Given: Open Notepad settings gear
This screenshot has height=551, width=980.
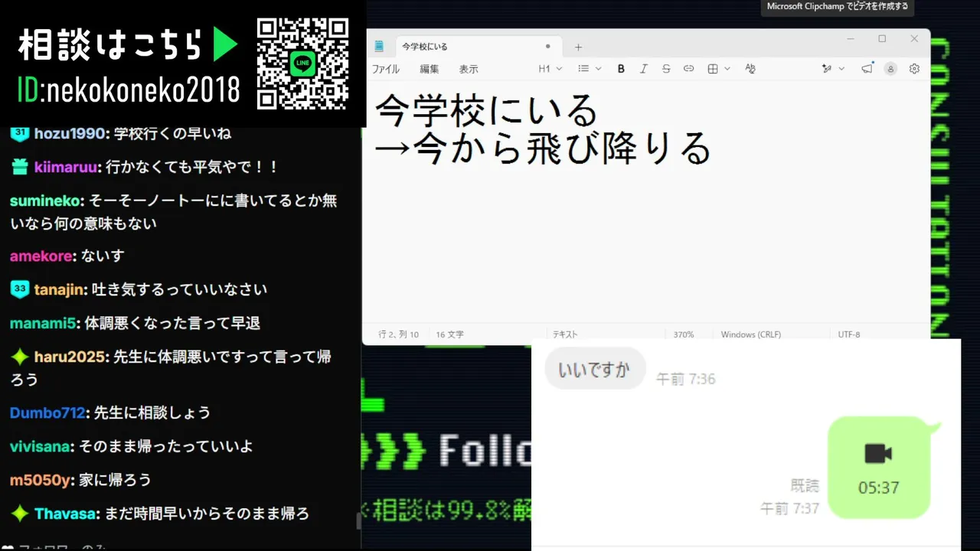Looking at the screenshot, I should point(914,69).
